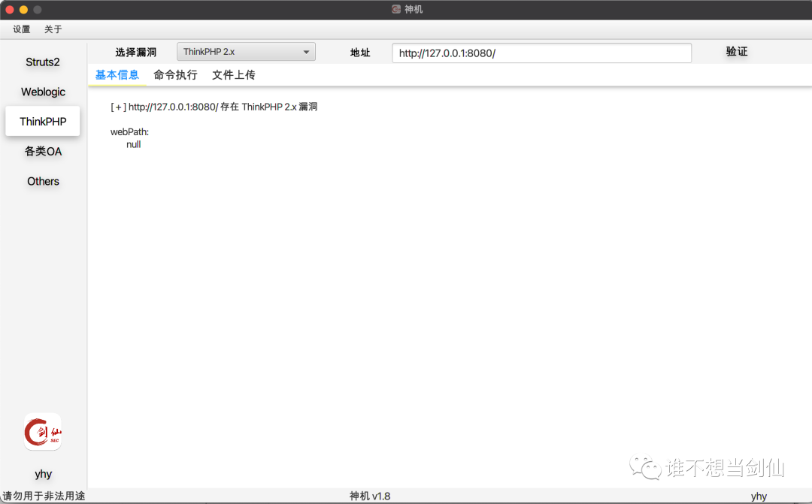812x504 pixels.
Task: Click the 神机 title bar app icon
Action: (396, 9)
